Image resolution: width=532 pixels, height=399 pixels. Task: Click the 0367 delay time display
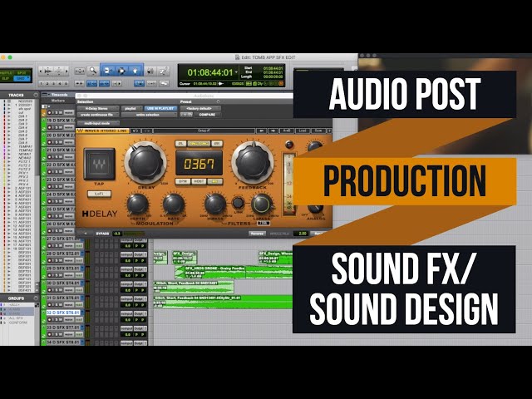199,164
